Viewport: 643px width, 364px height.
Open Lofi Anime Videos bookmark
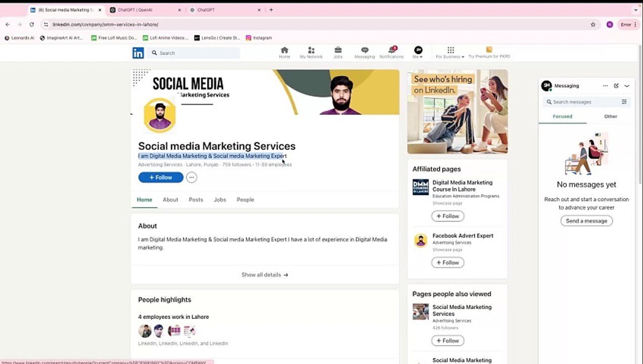[x=166, y=38]
